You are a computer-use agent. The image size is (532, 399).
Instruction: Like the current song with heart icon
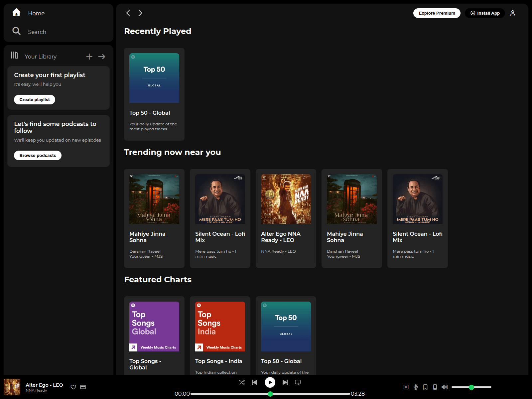click(x=73, y=387)
